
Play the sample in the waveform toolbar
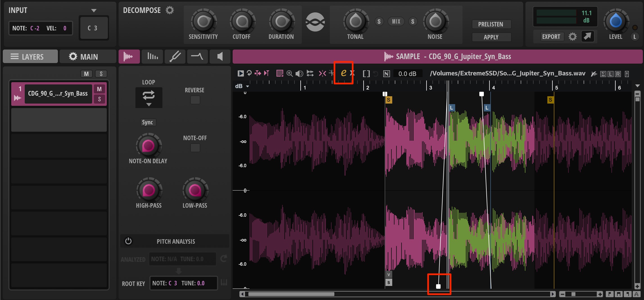(241, 73)
